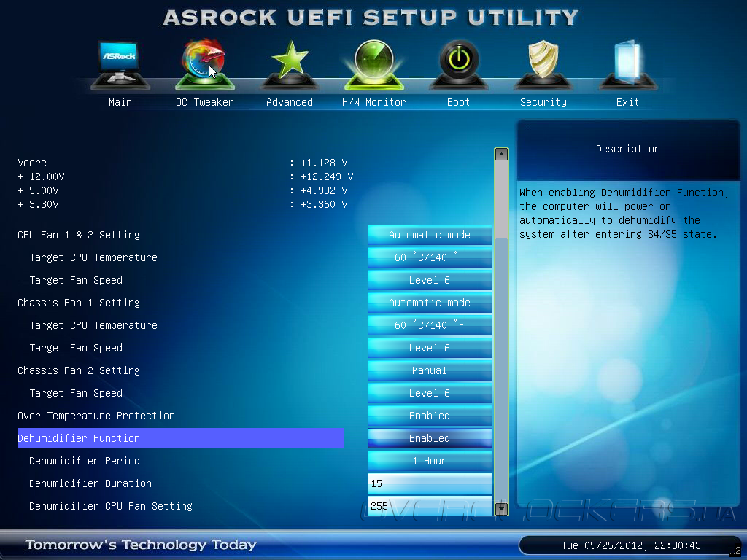Open Chassis Fan 1 Automatic mode dropdown
The image size is (747, 560).
click(x=429, y=303)
